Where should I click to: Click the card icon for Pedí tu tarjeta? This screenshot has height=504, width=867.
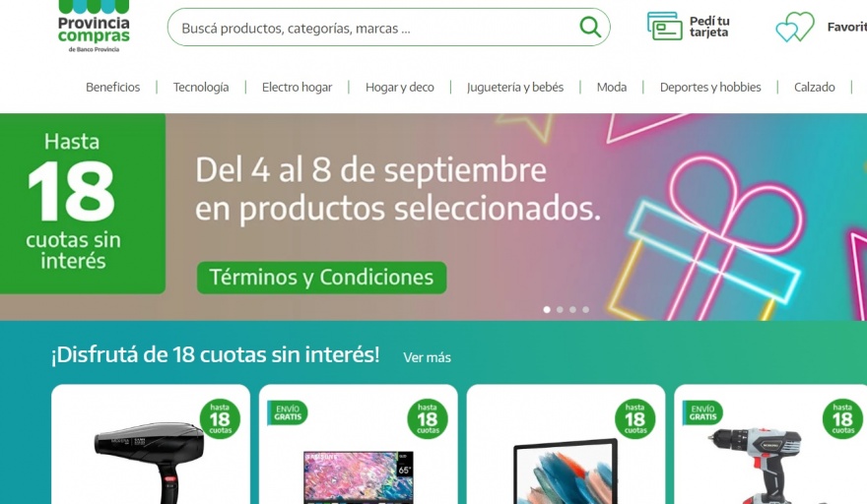tap(664, 26)
